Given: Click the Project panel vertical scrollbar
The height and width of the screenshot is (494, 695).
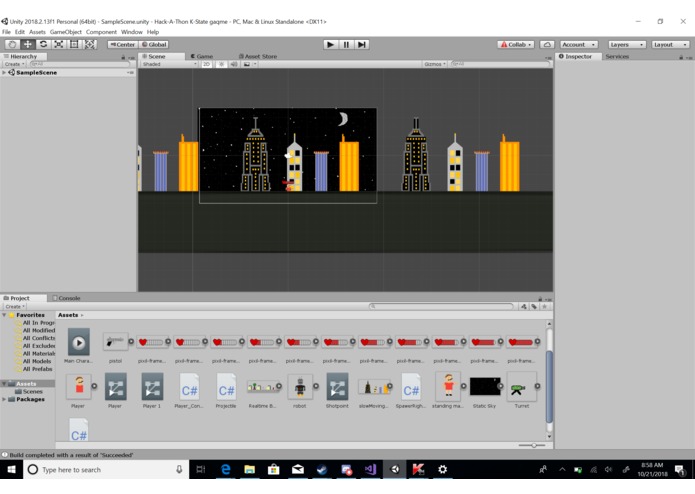Looking at the screenshot, I should point(549,386).
